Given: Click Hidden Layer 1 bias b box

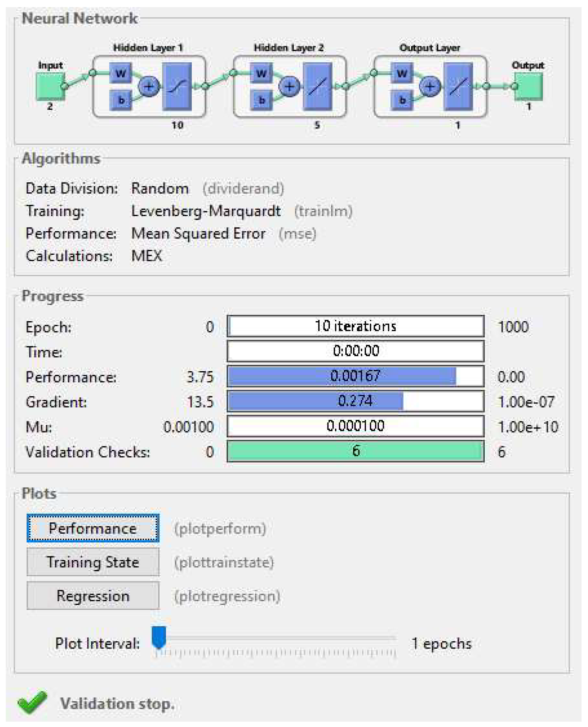Looking at the screenshot, I should click(121, 100).
